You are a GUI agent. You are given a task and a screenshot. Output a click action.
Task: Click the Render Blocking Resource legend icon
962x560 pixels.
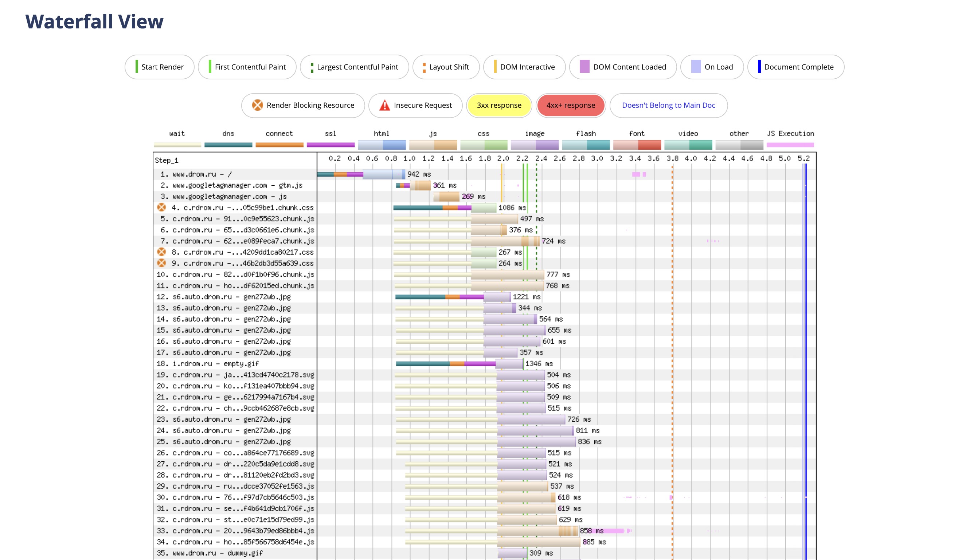(x=257, y=105)
